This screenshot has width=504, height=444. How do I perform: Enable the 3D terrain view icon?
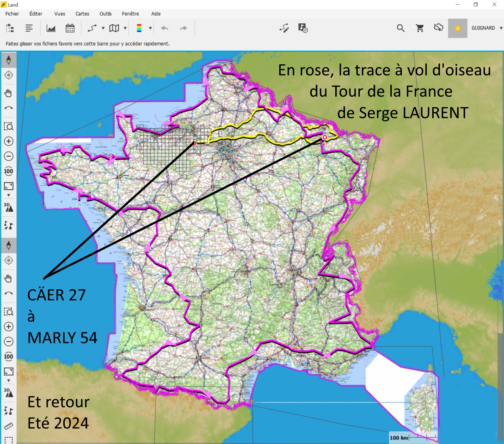pyautogui.click(x=9, y=207)
